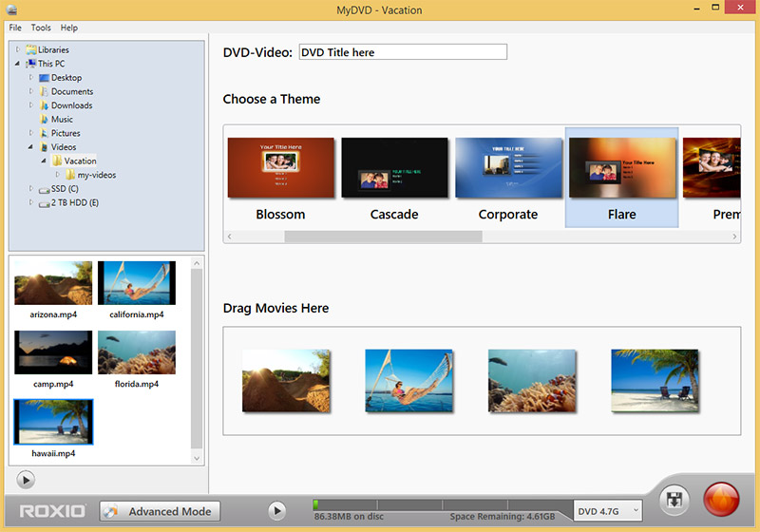
Task: Expand the Desktop tree node
Action: 31,78
